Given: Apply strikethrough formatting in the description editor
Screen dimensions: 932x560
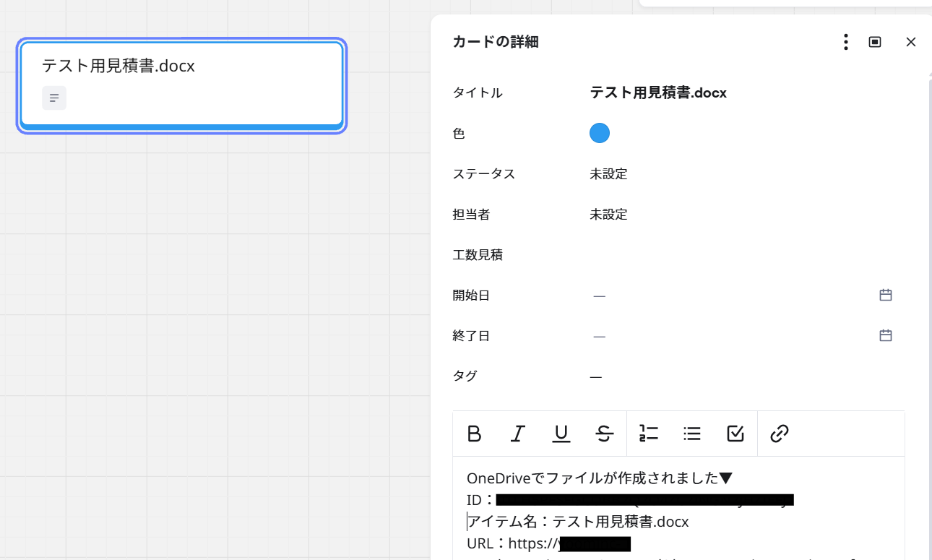Looking at the screenshot, I should pyautogui.click(x=605, y=434).
